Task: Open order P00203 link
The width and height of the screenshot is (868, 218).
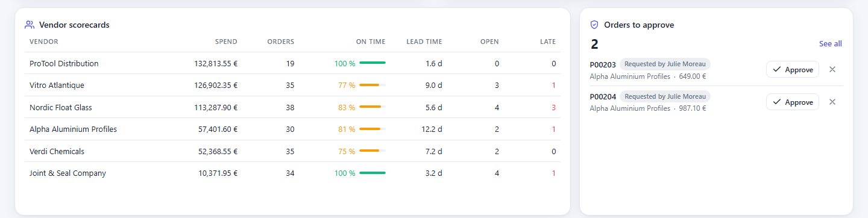Action: pos(603,64)
